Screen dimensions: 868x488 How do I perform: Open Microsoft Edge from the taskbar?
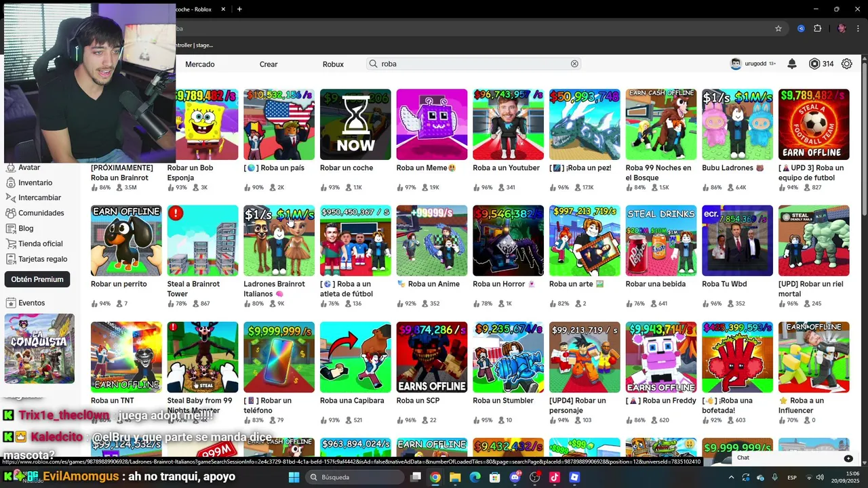click(x=475, y=477)
